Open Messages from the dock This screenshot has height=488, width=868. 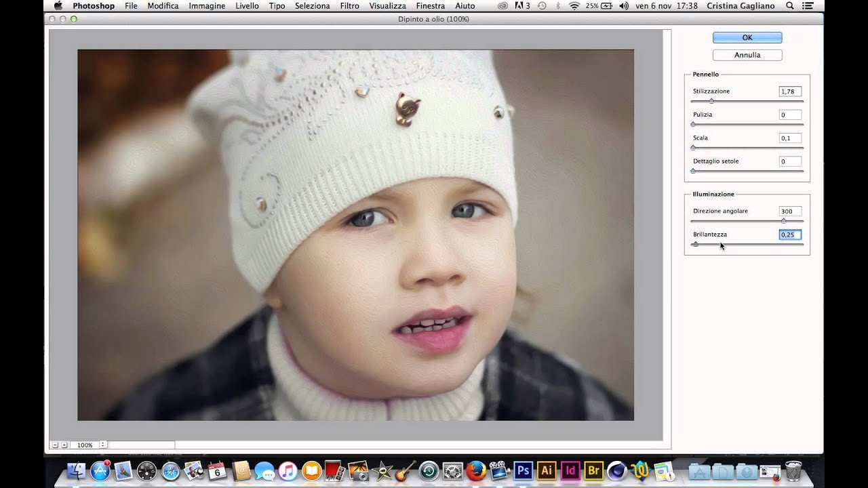[264, 470]
